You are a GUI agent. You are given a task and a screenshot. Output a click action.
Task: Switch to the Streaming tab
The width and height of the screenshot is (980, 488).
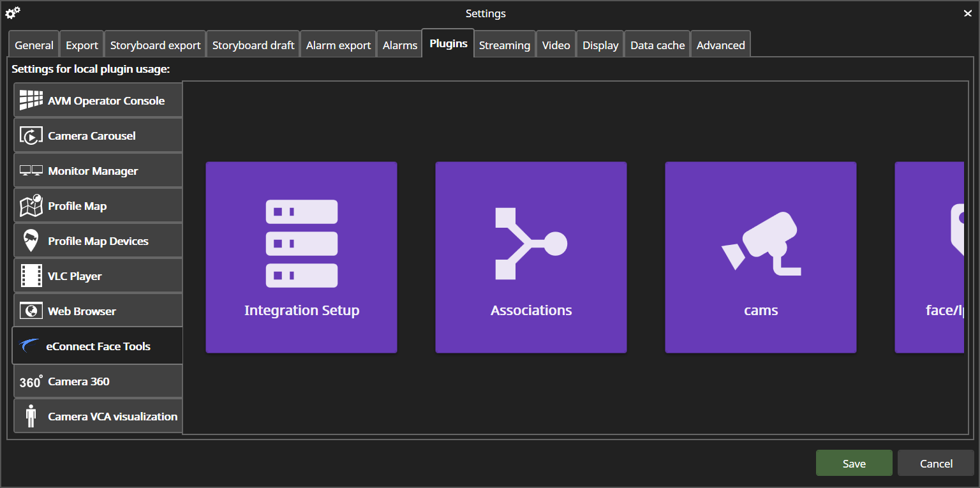pos(504,45)
